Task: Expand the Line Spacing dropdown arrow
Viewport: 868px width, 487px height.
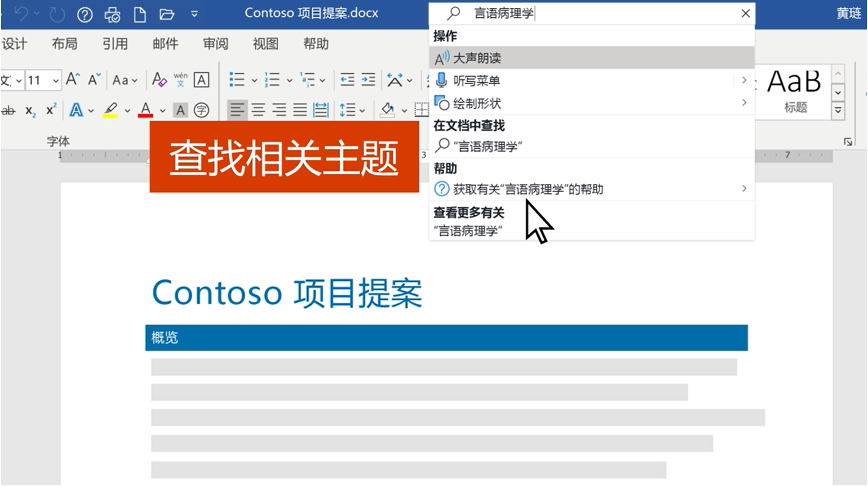Action: pyautogui.click(x=362, y=110)
